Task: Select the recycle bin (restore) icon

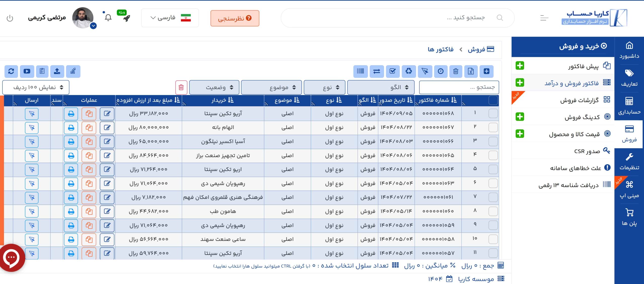Action: [x=409, y=71]
